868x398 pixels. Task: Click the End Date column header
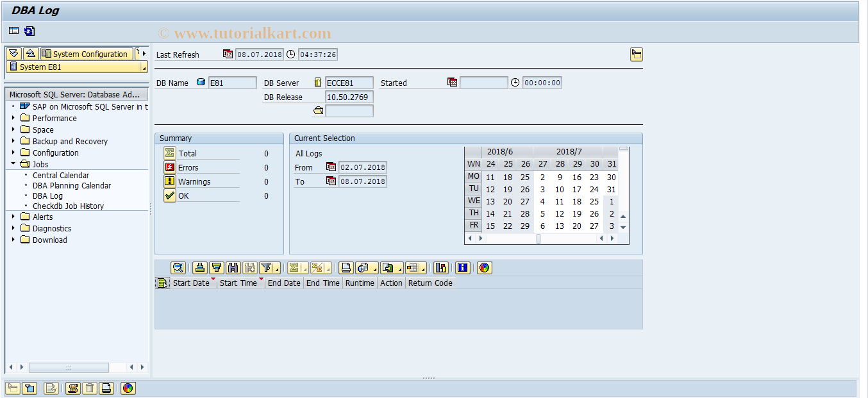click(x=284, y=283)
